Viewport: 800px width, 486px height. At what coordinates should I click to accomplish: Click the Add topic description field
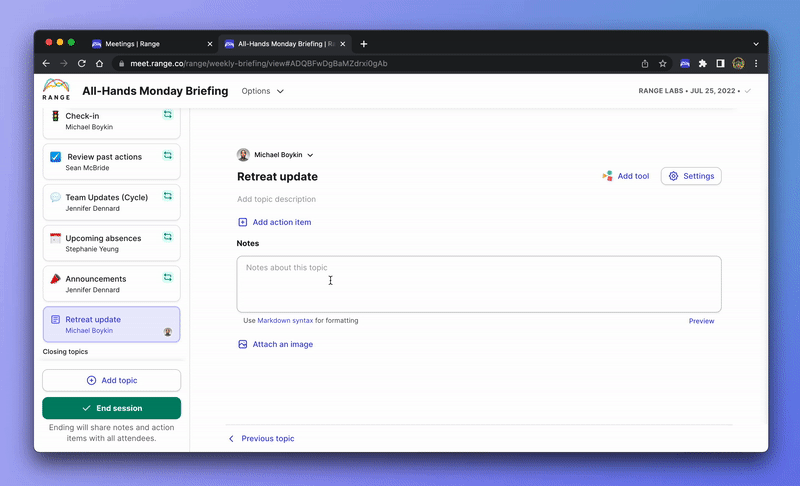[276, 199]
